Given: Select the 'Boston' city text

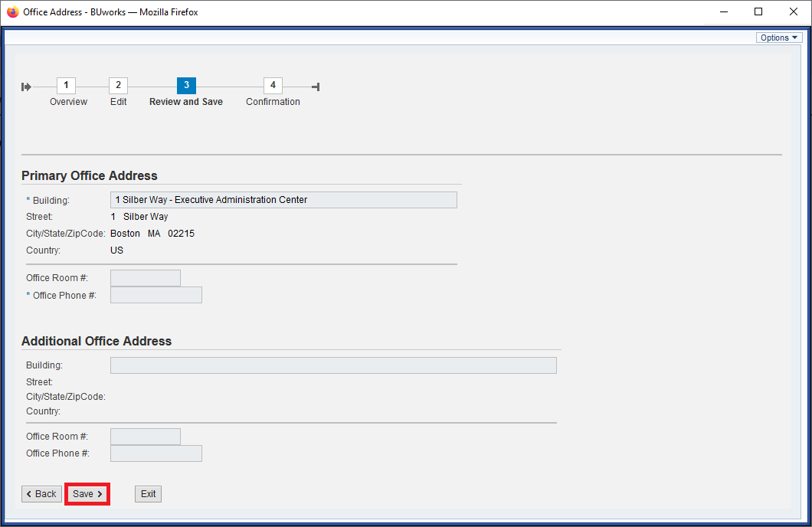Looking at the screenshot, I should point(126,234).
